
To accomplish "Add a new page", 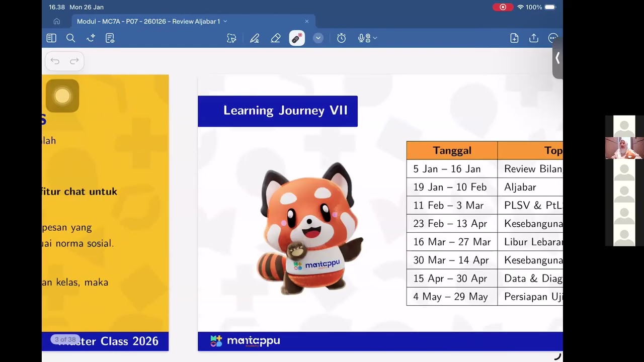I will point(514,38).
